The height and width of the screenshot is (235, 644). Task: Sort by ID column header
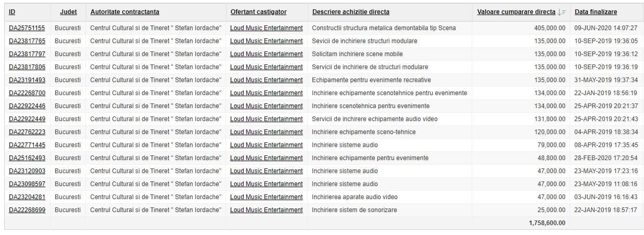[12, 12]
